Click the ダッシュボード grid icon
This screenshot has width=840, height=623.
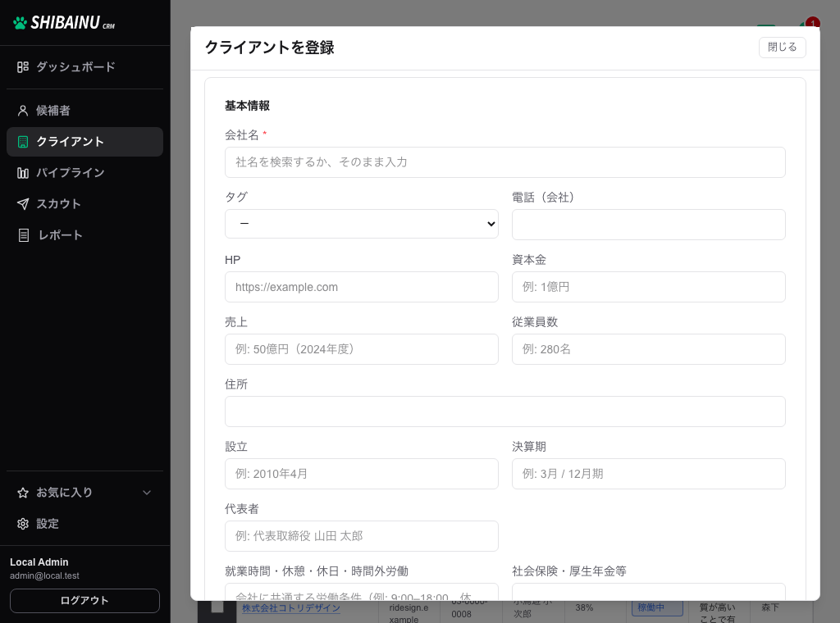pyautogui.click(x=22, y=67)
